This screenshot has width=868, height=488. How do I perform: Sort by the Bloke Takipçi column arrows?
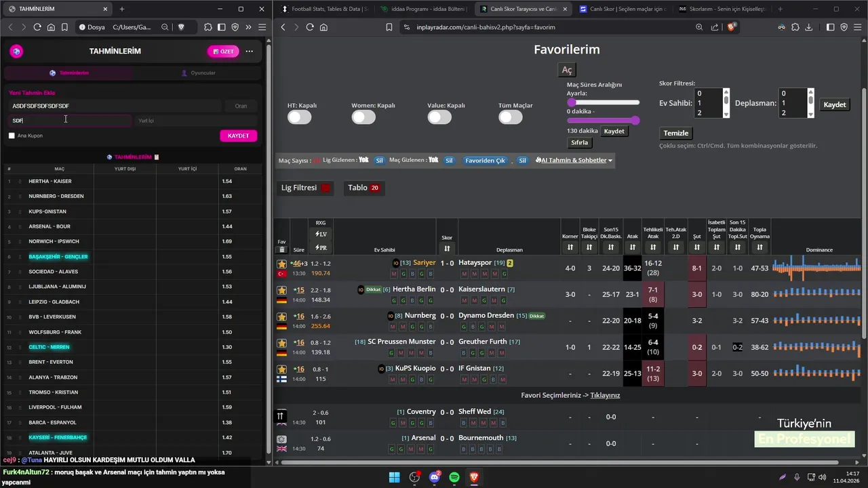(589, 248)
